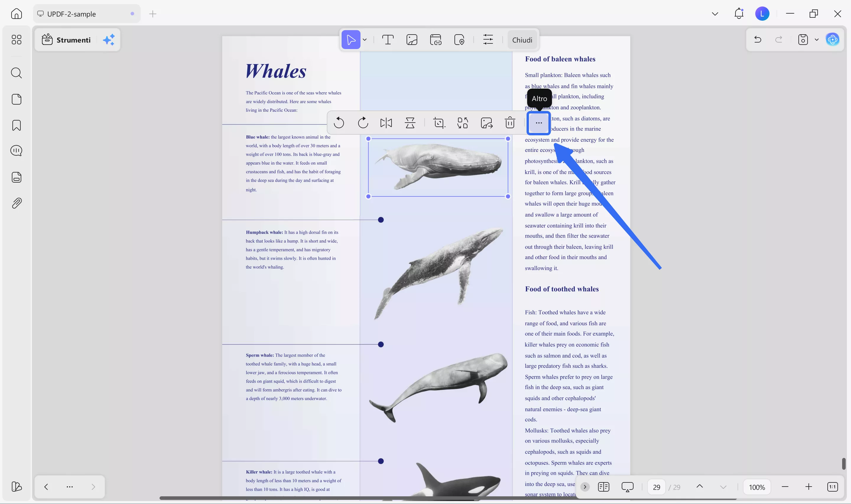Open the attachments panel
Screen dimensions: 851x504
point(16,203)
